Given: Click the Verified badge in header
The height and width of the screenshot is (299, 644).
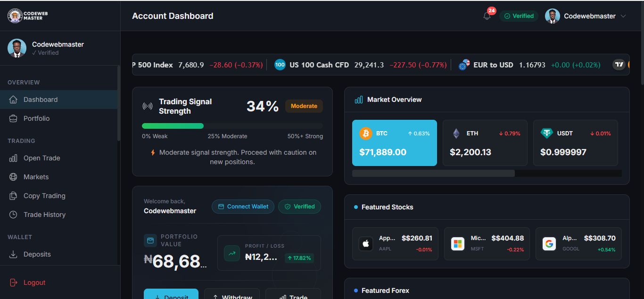Looking at the screenshot, I should click(519, 16).
